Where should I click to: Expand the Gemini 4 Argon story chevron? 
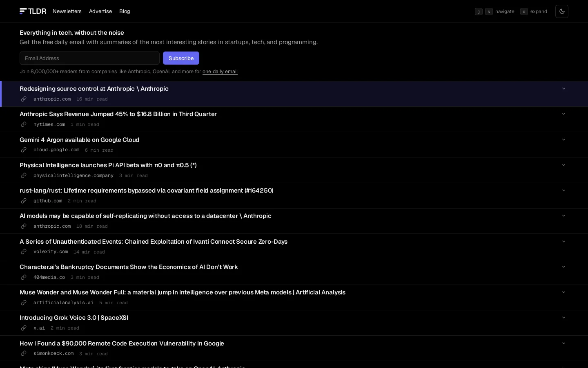coord(563,140)
